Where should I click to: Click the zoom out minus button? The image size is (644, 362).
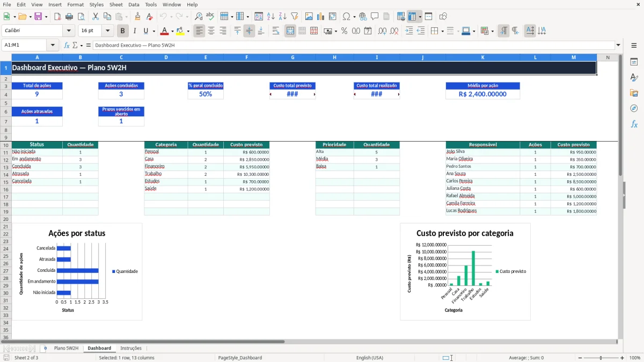(x=579, y=358)
